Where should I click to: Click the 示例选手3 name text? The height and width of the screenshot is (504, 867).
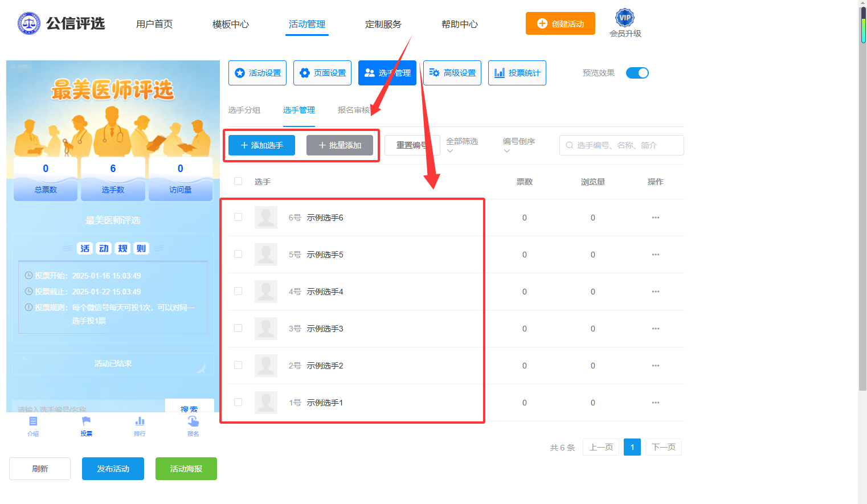point(325,329)
